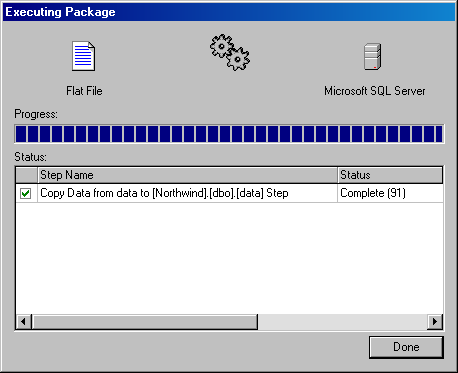Screen dimensions: 458x373
Task: Click the horizontal scrollbar thumb
Action: (x=145, y=322)
